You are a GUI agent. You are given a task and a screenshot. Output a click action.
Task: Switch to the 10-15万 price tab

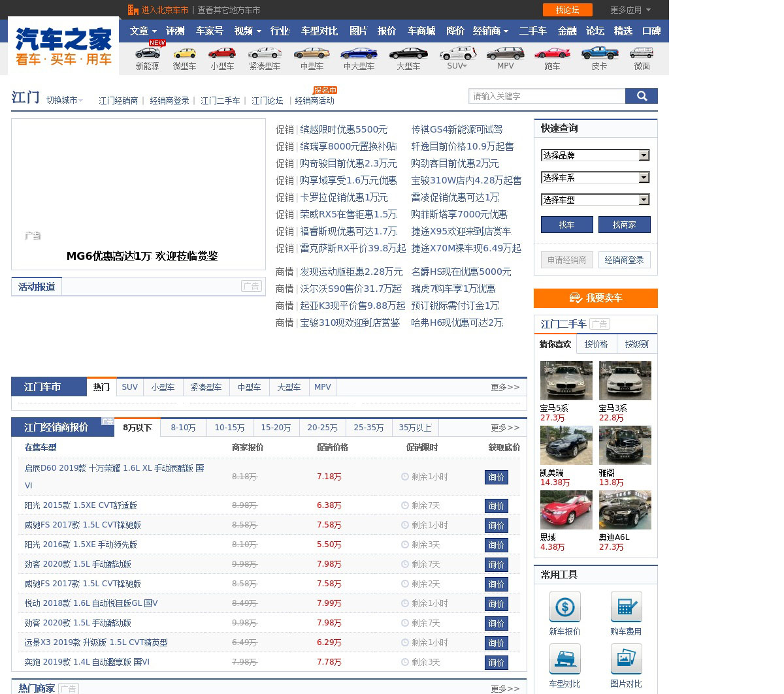(x=229, y=428)
